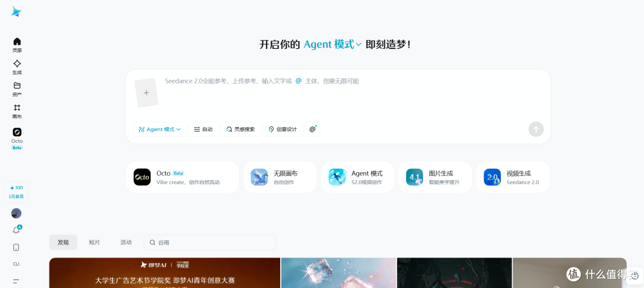Click the 2.0 视频生成 icon
The height and width of the screenshot is (288, 644).
tap(492, 177)
